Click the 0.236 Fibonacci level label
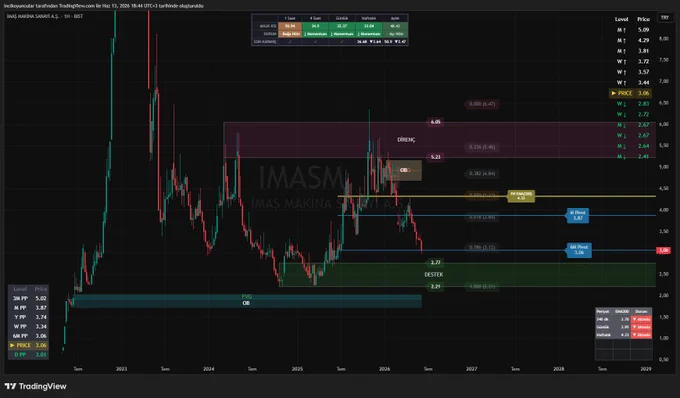 click(482, 147)
